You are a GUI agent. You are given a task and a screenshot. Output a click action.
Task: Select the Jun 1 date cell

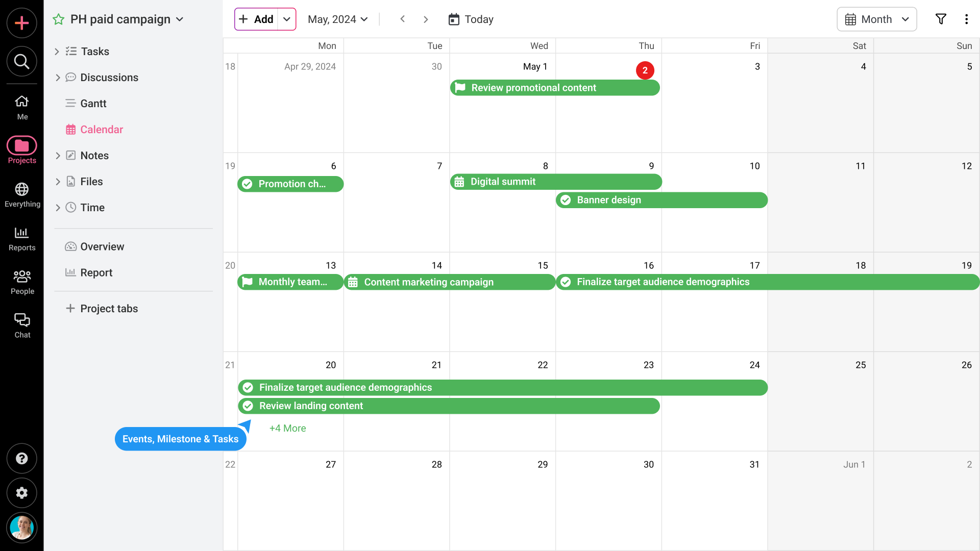[x=821, y=500]
